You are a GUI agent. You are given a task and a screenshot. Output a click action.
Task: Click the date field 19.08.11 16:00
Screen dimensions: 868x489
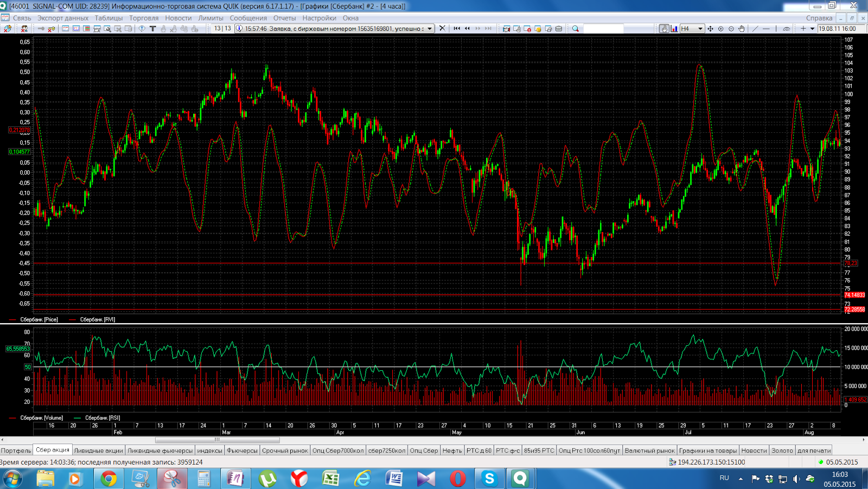[x=841, y=28]
